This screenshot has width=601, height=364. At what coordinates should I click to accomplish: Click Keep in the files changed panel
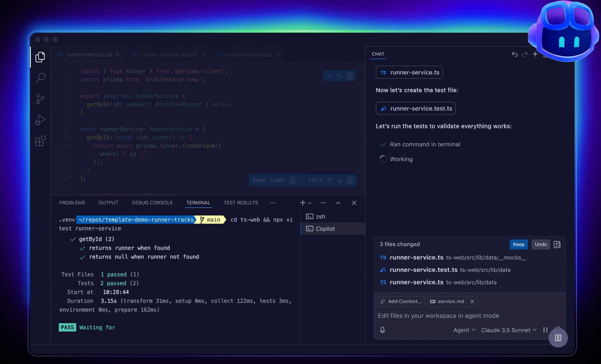[518, 244]
